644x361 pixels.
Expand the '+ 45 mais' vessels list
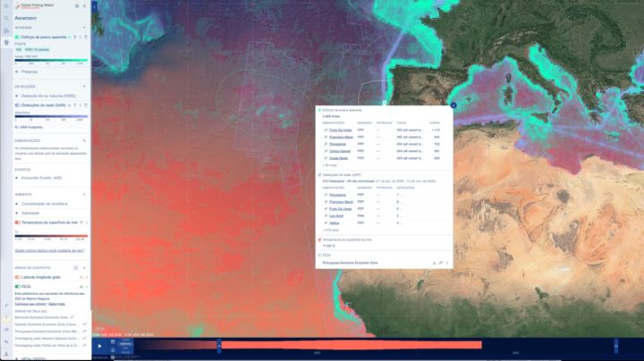pos(330,165)
